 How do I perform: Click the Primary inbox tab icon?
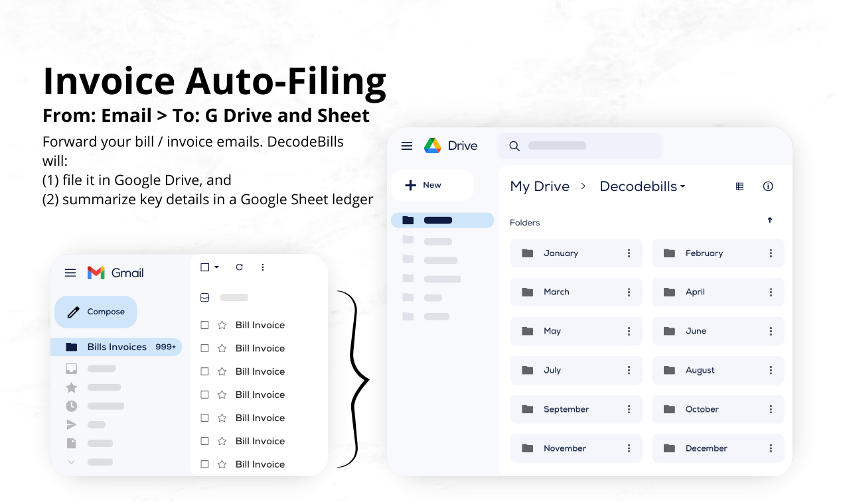pos(204,298)
